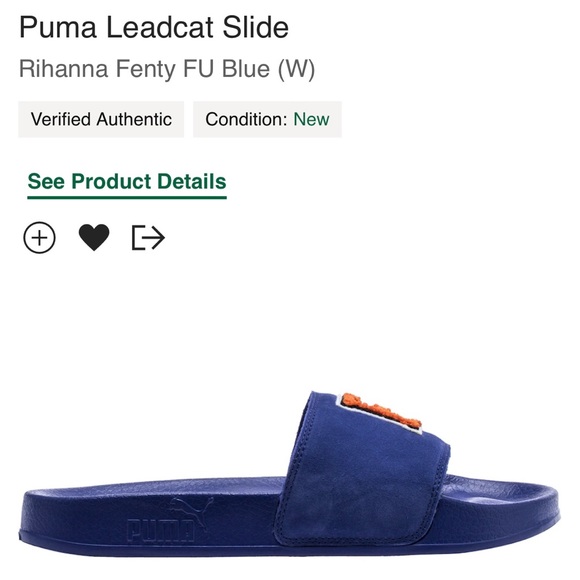Tap the Condition: New badge
Viewport: 580px width, 580px height.
pyautogui.click(x=267, y=119)
